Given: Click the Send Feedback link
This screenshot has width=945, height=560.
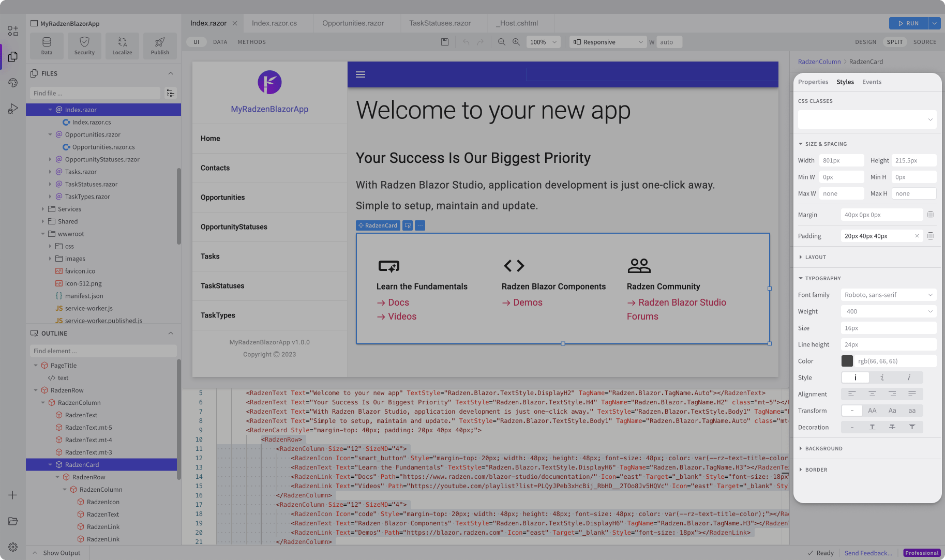Looking at the screenshot, I should [x=868, y=553].
